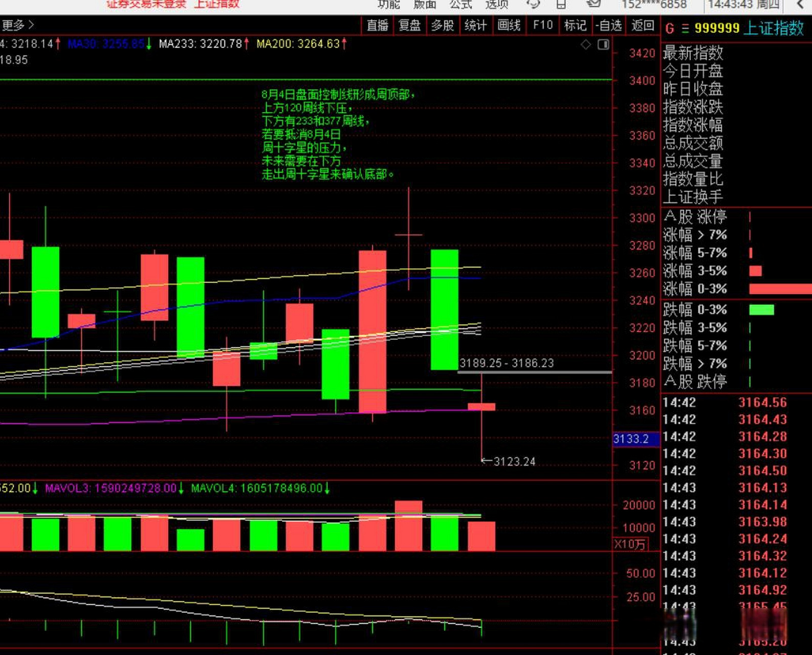
Task: Click the 昨日收盘 row
Action: 736,89
